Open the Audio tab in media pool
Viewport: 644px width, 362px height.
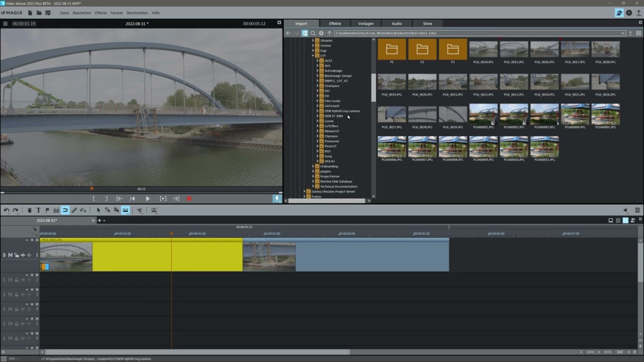click(396, 24)
